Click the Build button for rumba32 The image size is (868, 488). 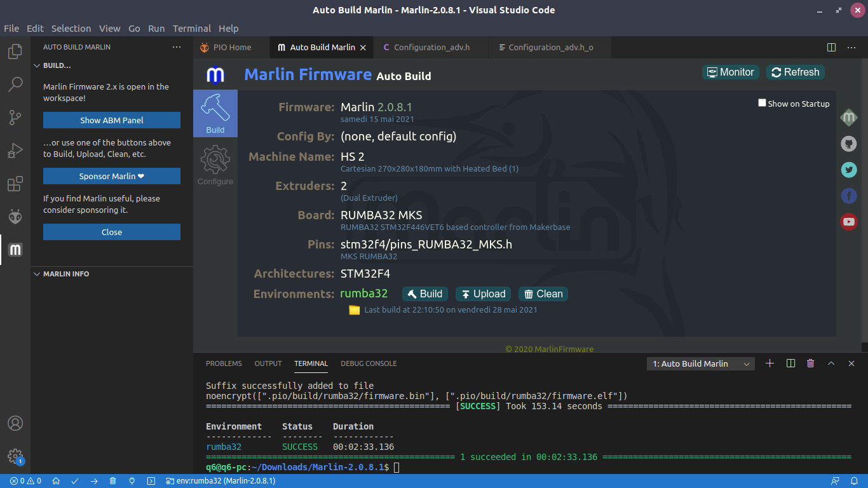[x=425, y=294]
